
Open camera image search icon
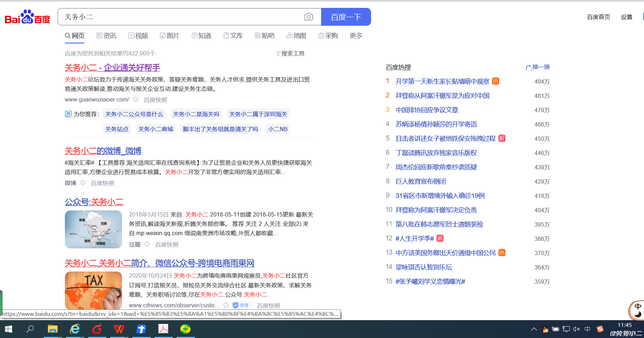coord(309,17)
